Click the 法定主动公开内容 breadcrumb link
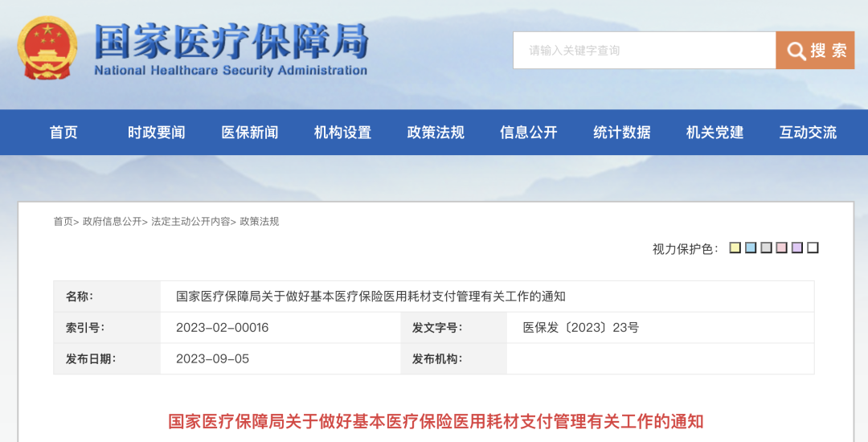Viewport: 868px width, 442px height. [x=190, y=221]
